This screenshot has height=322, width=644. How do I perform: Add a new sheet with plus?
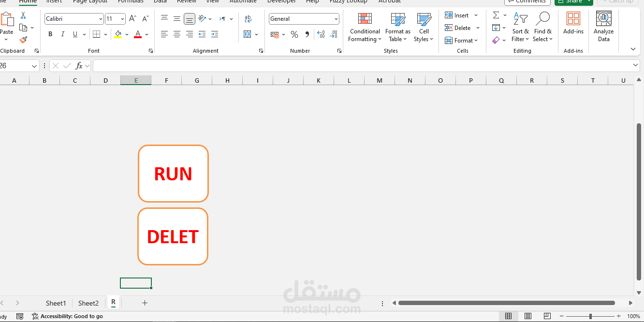(145, 303)
